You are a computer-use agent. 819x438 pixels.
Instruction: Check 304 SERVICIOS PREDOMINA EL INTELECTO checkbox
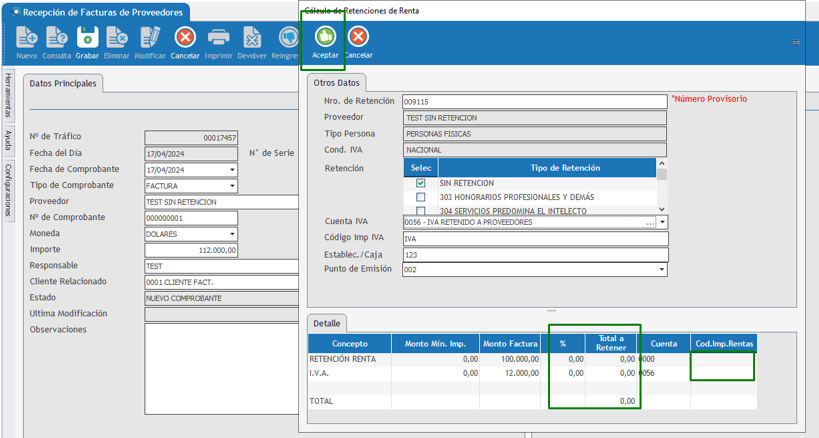[420, 211]
